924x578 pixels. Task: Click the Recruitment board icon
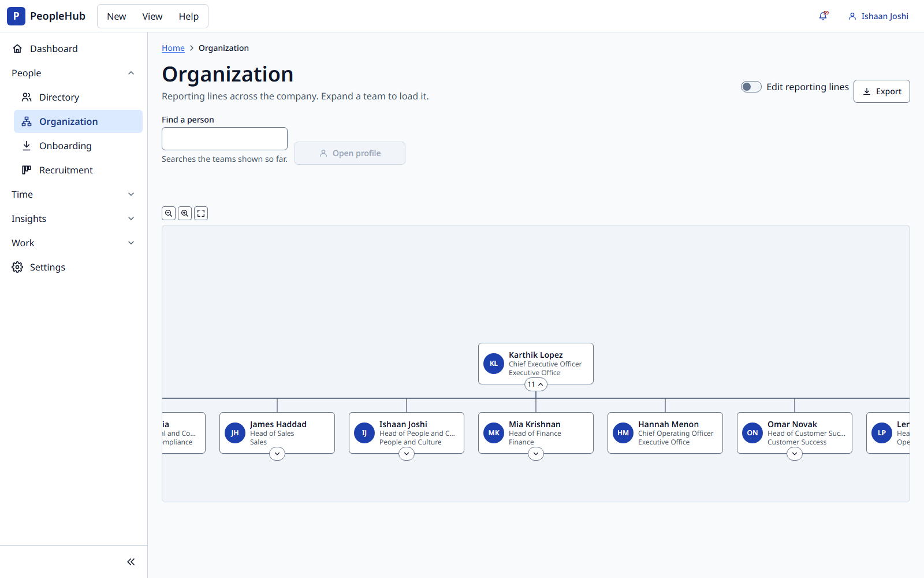click(x=27, y=170)
